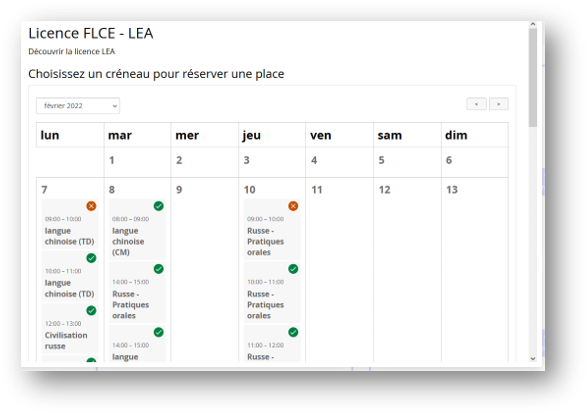Screen dimensions: 587x413
Task: Click the Découvrir la licence LEA text
Action: (x=72, y=51)
